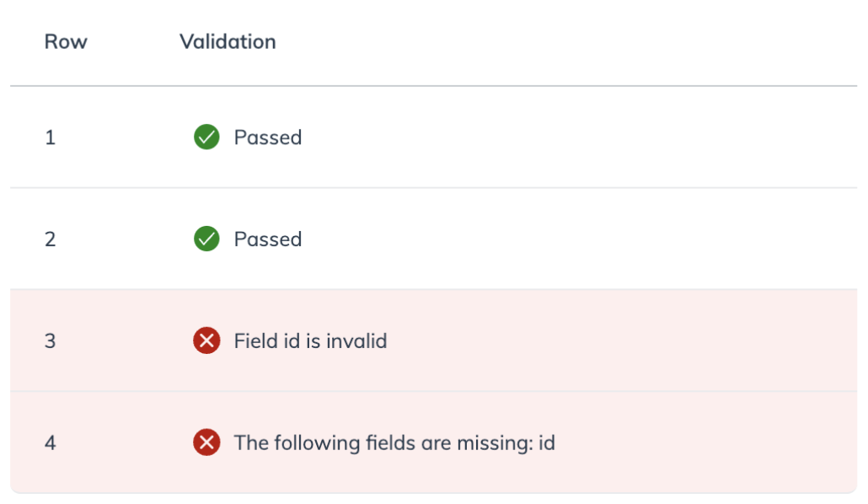The height and width of the screenshot is (504, 868).
Task: Click the red error icon in row 4
Action: pyautogui.click(x=206, y=442)
